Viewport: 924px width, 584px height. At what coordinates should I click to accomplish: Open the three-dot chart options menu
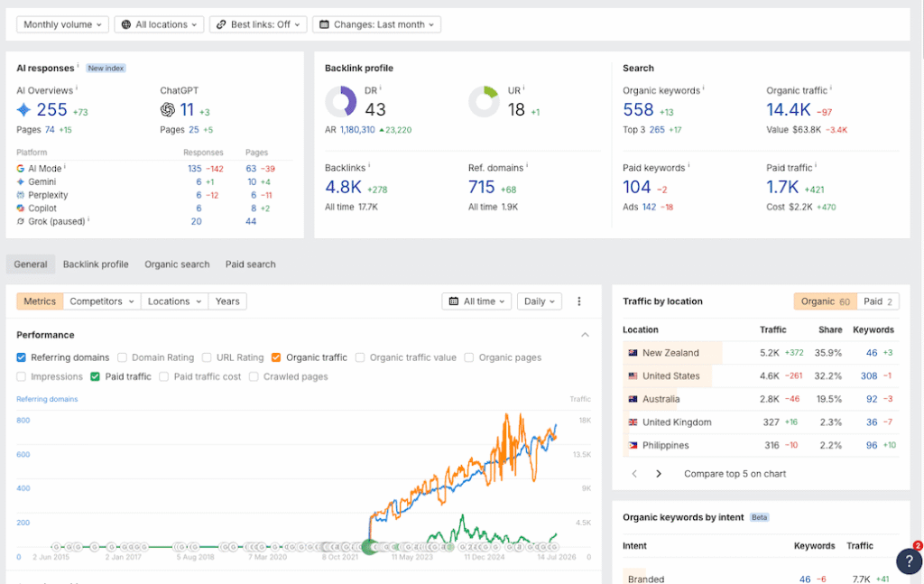coord(579,301)
